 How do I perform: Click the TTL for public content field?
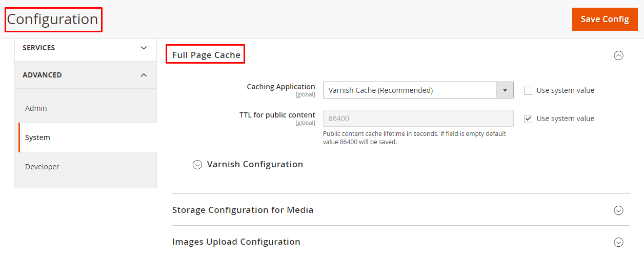pyautogui.click(x=418, y=119)
